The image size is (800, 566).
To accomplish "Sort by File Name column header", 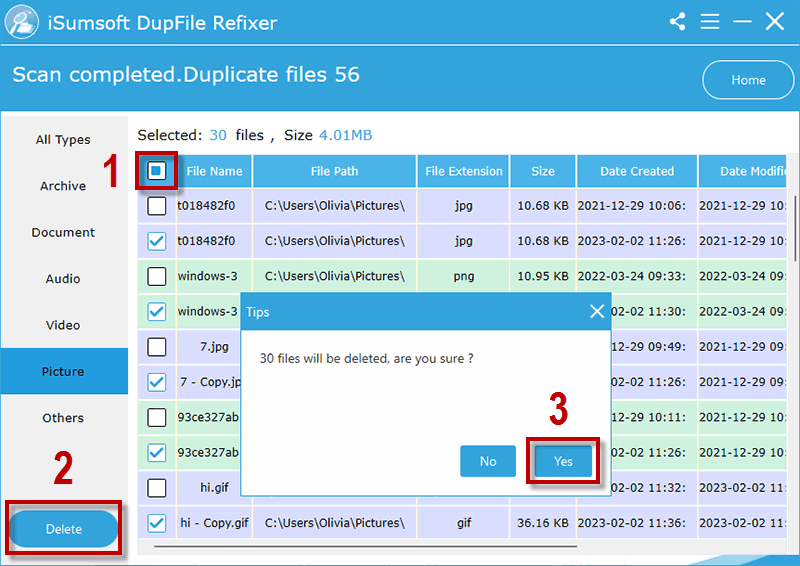I will coord(214,171).
